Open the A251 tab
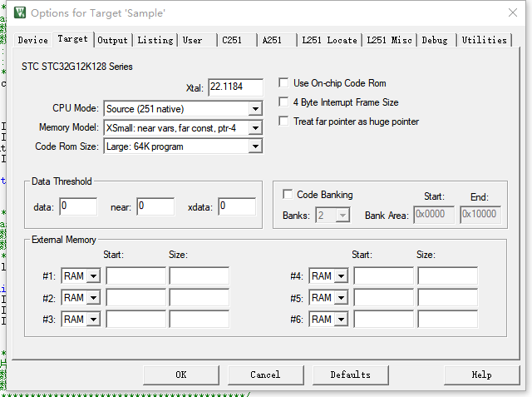 tap(277, 40)
